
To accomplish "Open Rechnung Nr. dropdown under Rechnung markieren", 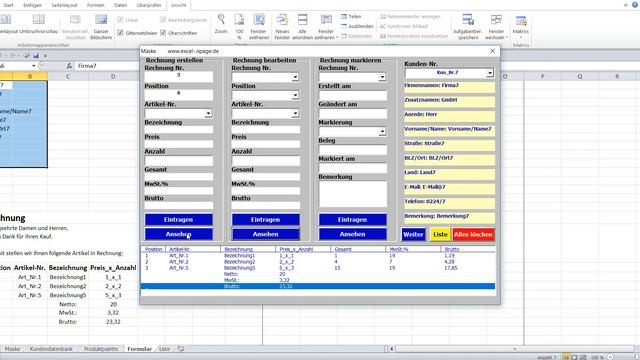I will point(382,77).
